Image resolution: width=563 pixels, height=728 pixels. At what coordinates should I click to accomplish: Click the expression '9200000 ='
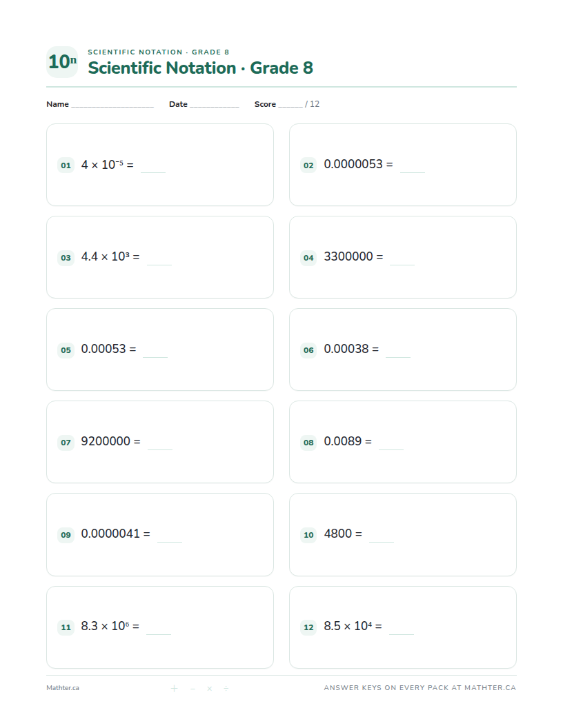(x=110, y=441)
